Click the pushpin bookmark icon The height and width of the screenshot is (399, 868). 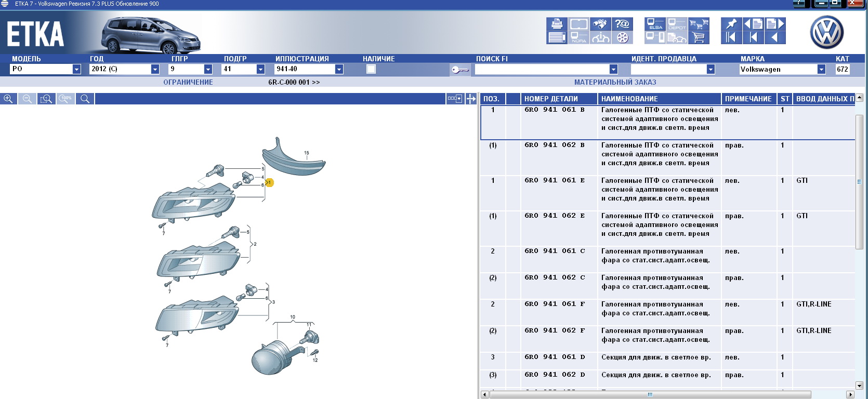coord(731,24)
